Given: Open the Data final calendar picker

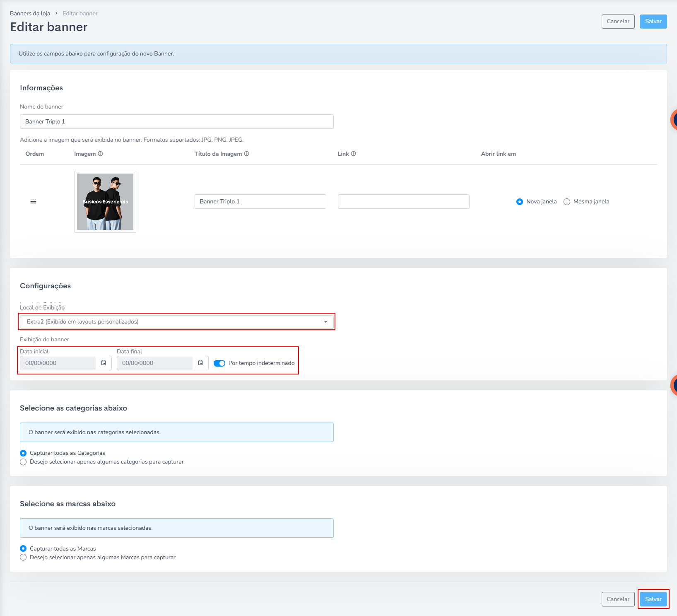Looking at the screenshot, I should 200,363.
